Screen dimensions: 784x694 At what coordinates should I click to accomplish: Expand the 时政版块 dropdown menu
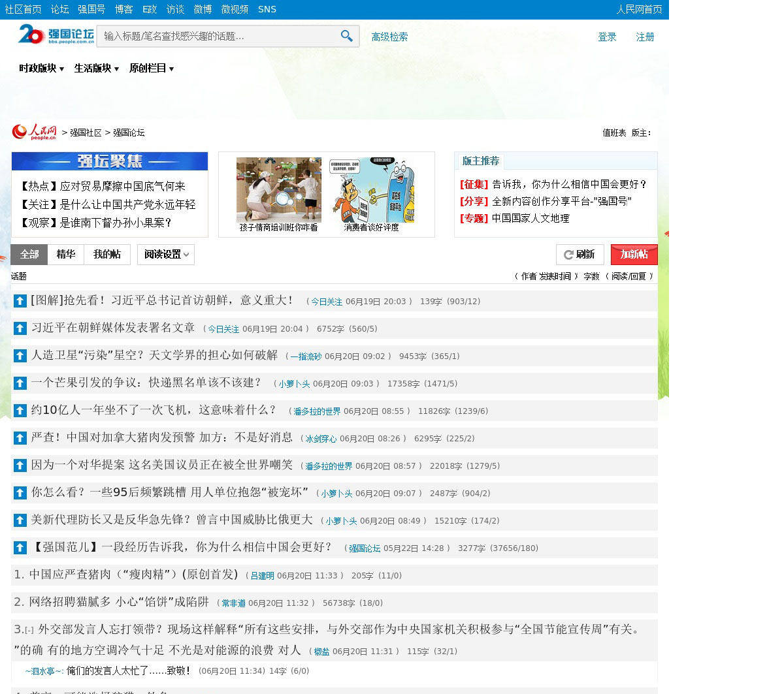coord(41,69)
